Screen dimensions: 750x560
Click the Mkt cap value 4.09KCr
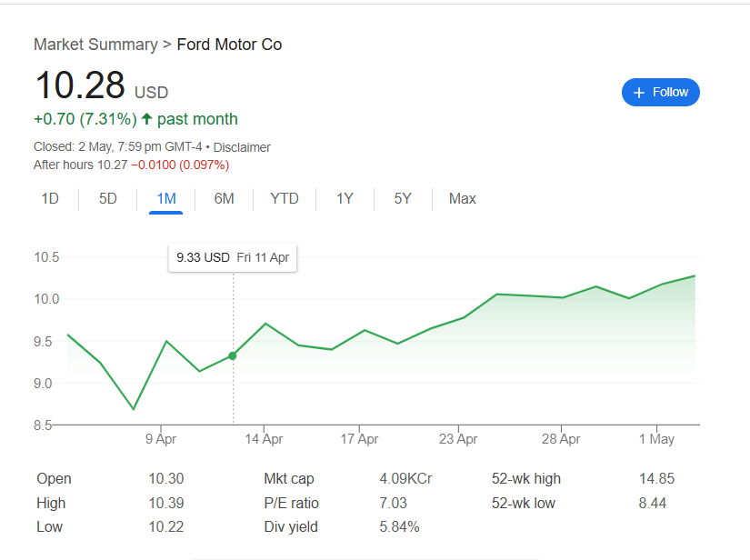point(405,479)
